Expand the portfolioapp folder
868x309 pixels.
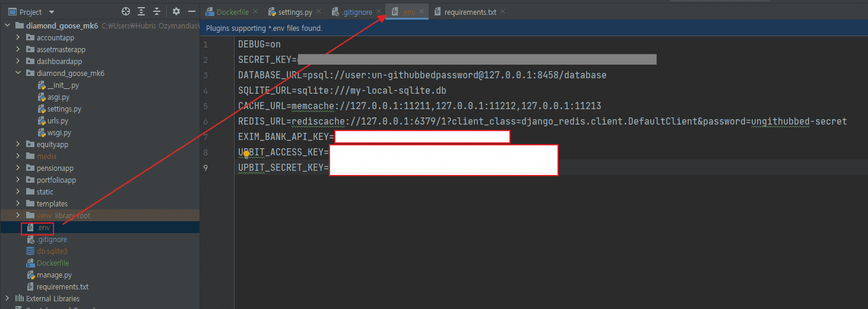pyautogui.click(x=18, y=180)
